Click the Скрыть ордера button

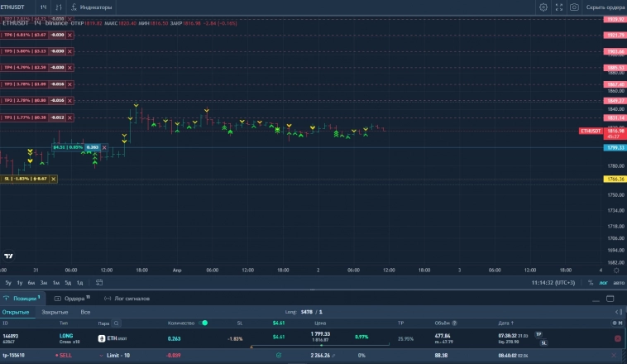pyautogui.click(x=605, y=7)
